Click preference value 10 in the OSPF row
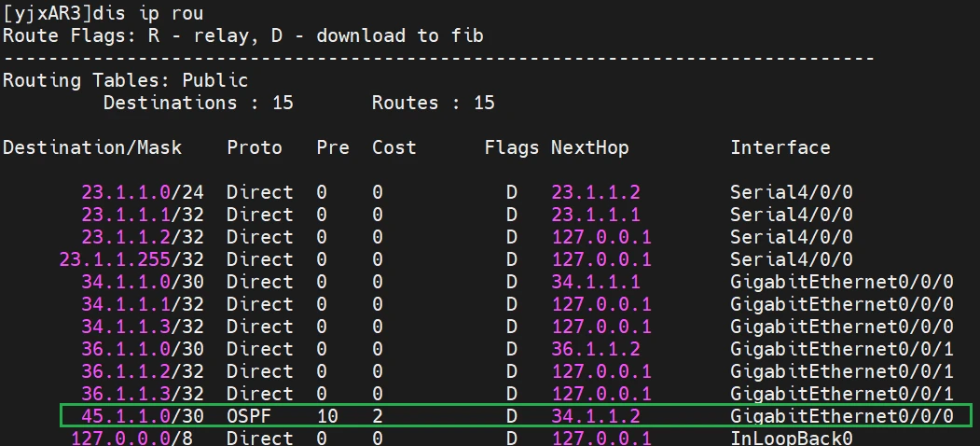 pos(327,415)
